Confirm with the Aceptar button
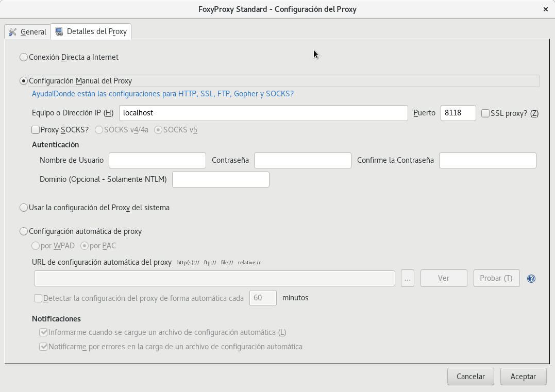The width and height of the screenshot is (555, 392). coord(523,377)
